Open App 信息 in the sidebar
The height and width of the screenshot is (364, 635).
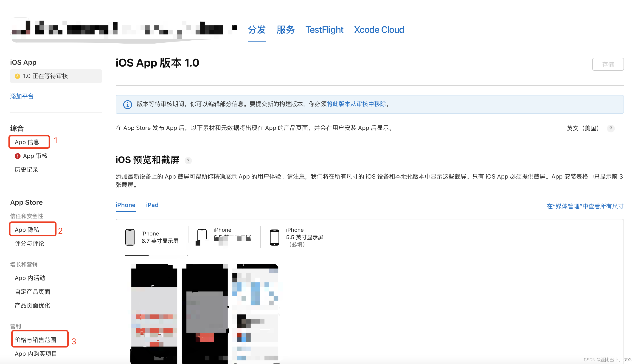click(x=27, y=142)
